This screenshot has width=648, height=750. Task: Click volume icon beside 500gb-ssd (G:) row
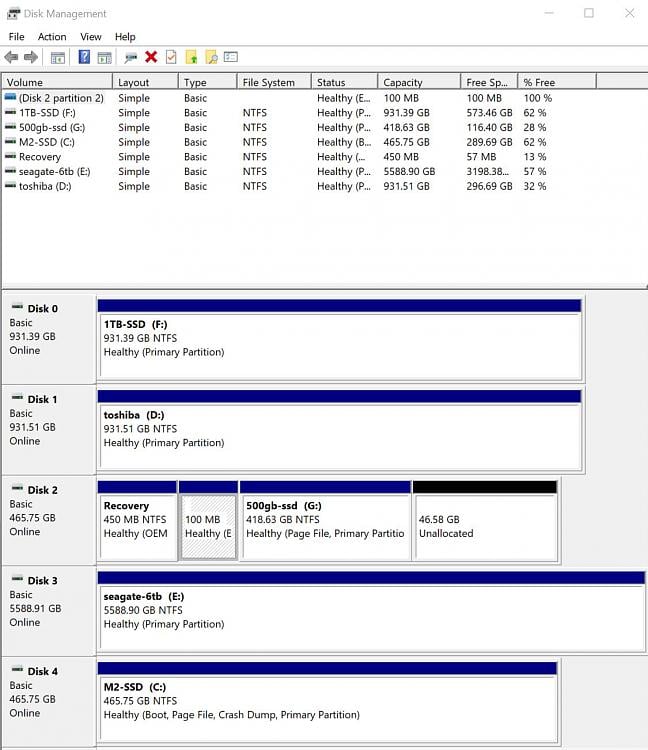point(11,127)
